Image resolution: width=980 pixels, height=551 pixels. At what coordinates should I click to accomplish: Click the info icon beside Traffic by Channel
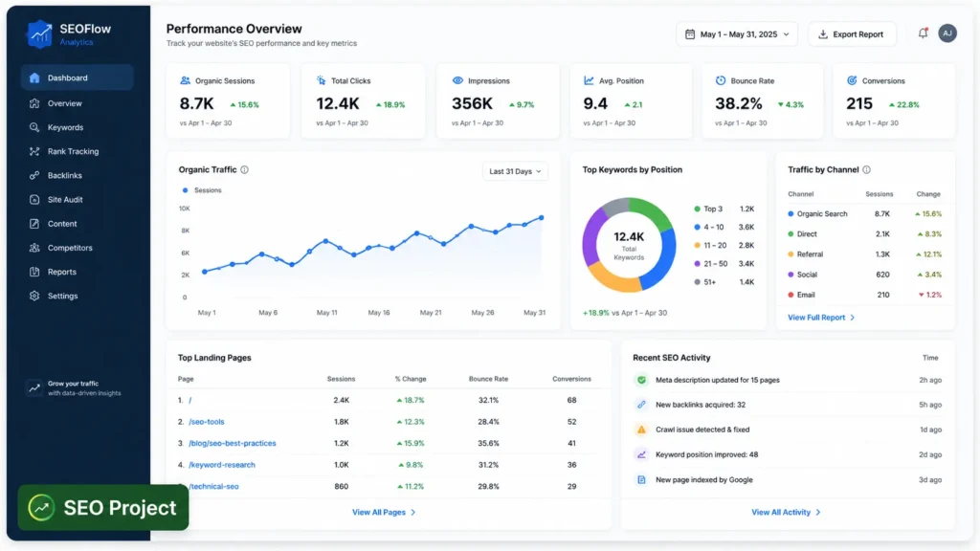coord(866,170)
